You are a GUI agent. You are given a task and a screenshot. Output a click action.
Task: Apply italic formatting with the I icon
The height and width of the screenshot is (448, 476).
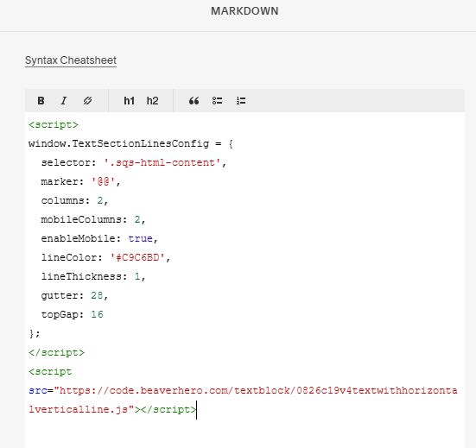[63, 101]
